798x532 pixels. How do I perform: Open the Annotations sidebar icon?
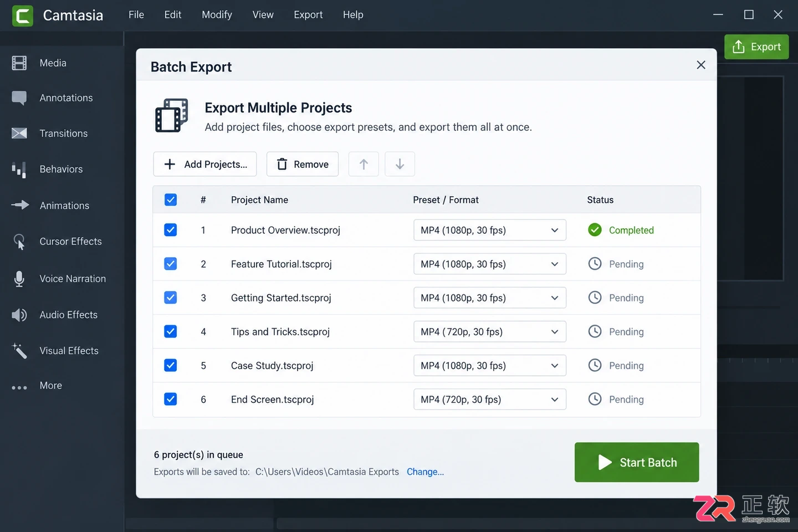[19, 98]
